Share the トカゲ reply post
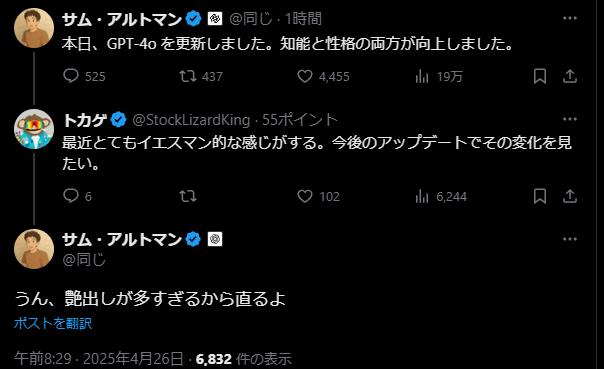Image resolution: width=604 pixels, height=369 pixels. 570,196
